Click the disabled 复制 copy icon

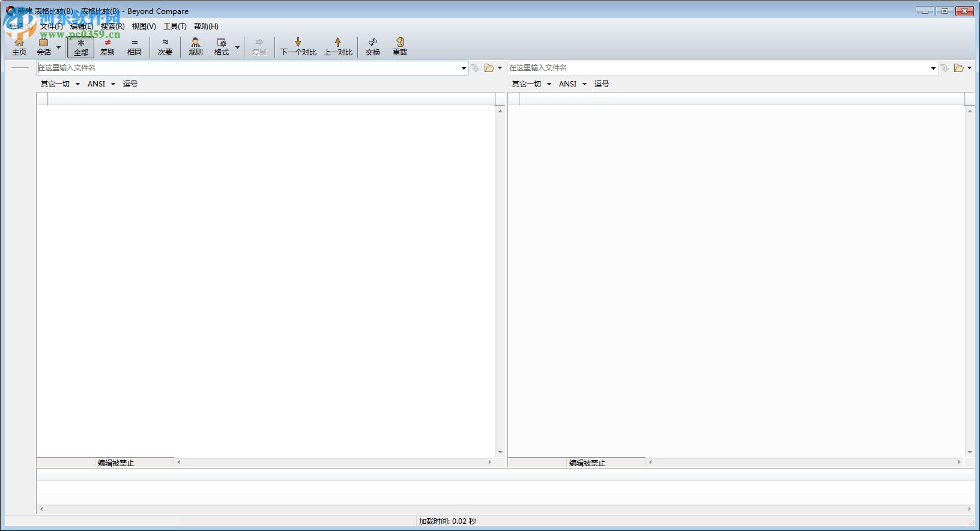point(259,47)
